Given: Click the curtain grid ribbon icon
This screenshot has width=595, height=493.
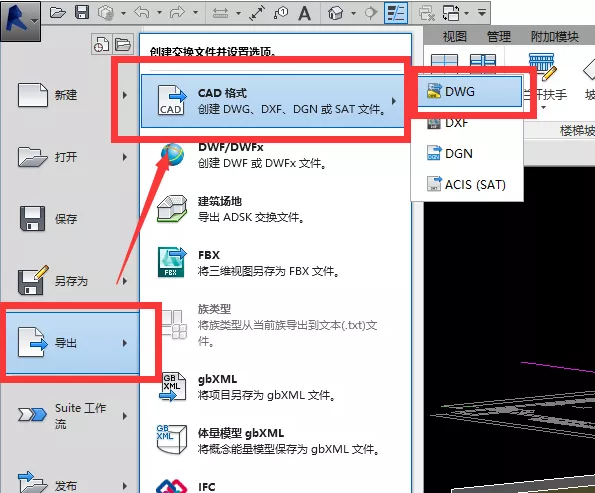Looking at the screenshot, I should pyautogui.click(x=444, y=61).
